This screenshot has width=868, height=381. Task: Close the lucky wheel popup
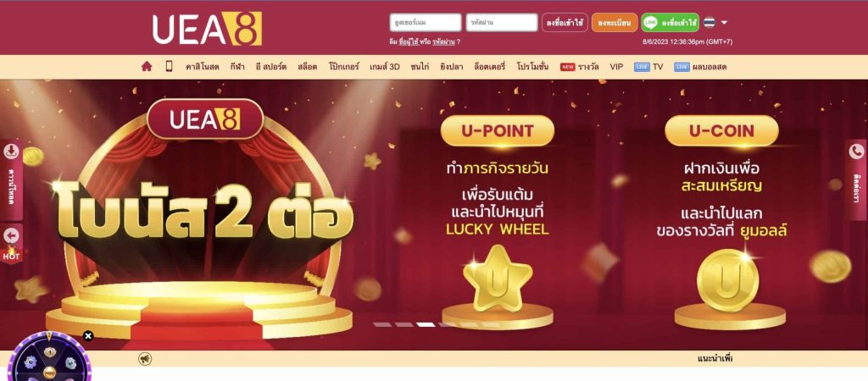pyautogui.click(x=88, y=335)
